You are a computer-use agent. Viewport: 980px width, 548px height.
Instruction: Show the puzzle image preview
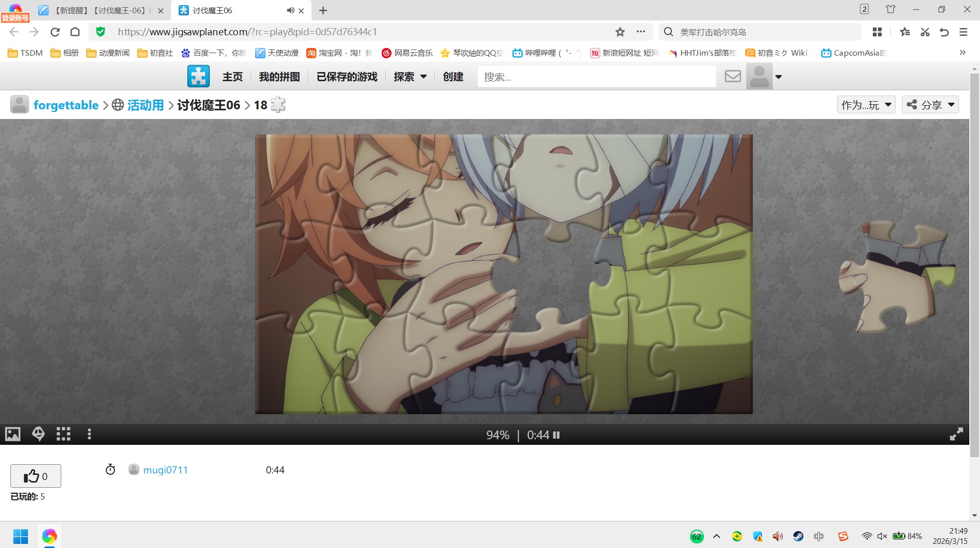(13, 434)
